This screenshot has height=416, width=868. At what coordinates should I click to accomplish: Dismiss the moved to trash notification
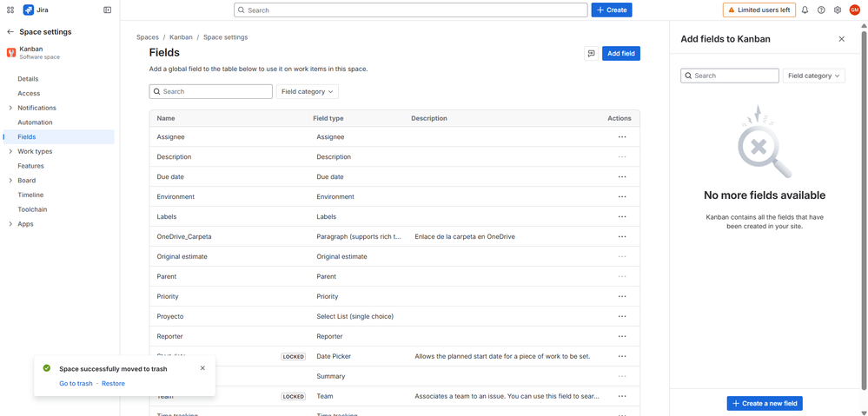pos(202,368)
